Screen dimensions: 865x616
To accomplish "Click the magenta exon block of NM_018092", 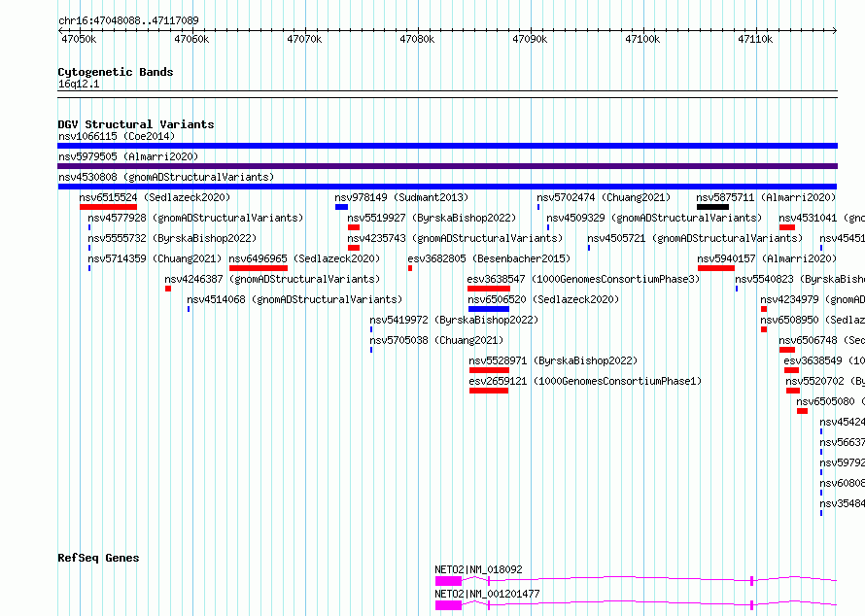I will 448,581.
